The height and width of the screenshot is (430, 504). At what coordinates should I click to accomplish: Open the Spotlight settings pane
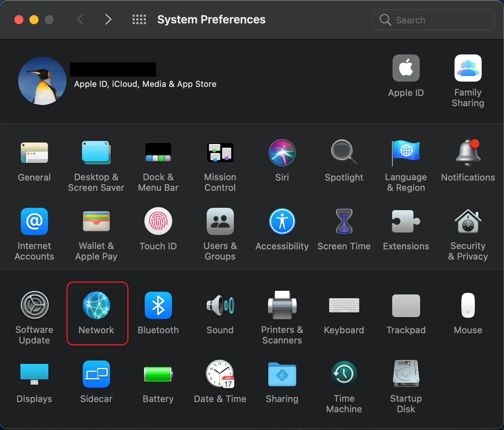344,161
